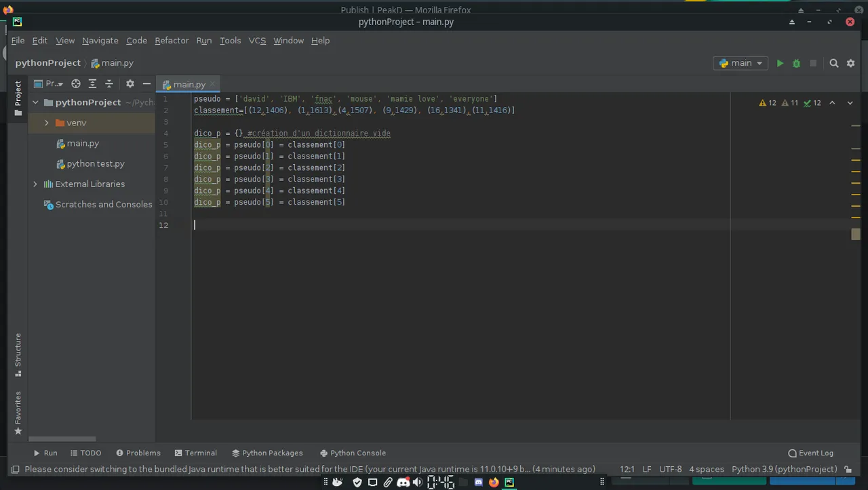
Task: Toggle the Project side tab
Action: 18,99
